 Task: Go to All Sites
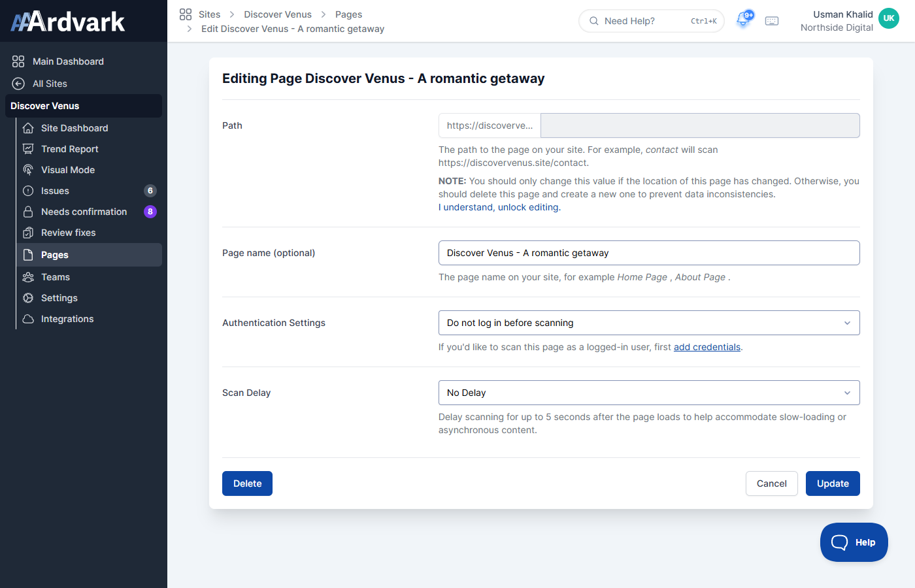coord(84,84)
